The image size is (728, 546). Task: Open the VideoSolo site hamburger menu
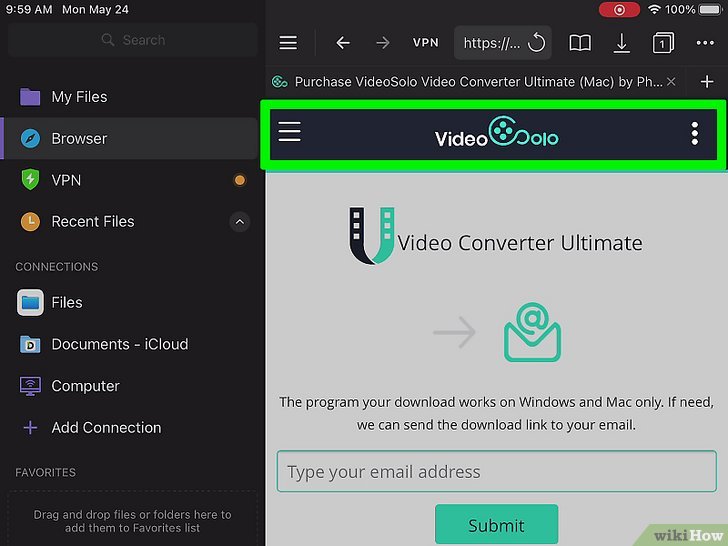click(x=289, y=132)
